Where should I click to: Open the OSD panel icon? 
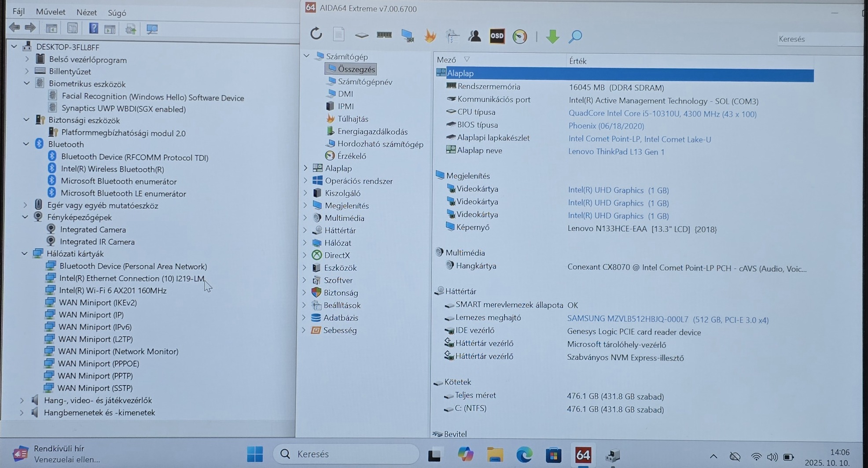[x=497, y=36]
